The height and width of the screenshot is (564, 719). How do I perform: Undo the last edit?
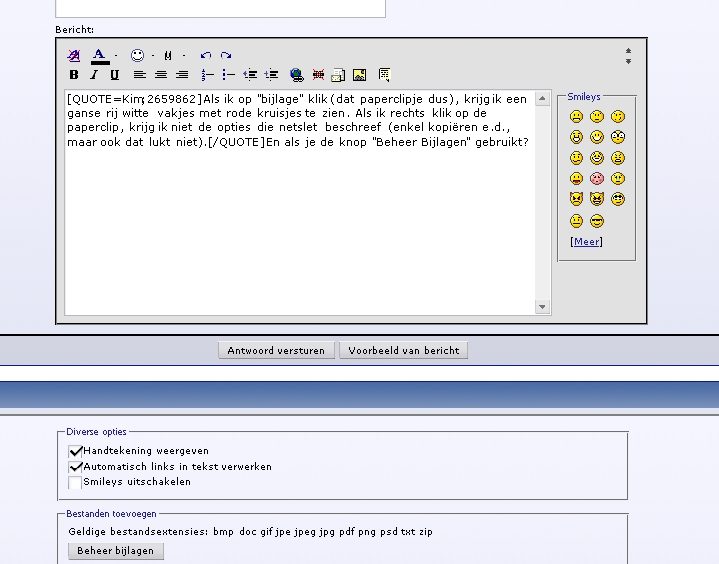[206, 56]
